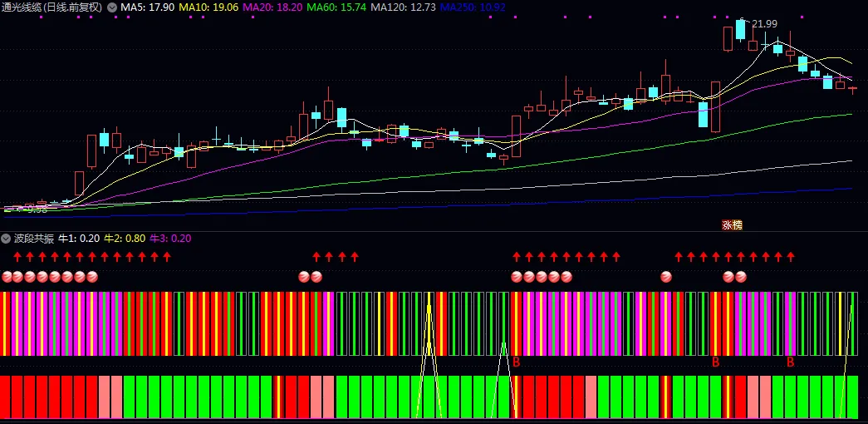Select the MA60: 15.74 indicator label
The image size is (868, 424).
(x=336, y=7)
